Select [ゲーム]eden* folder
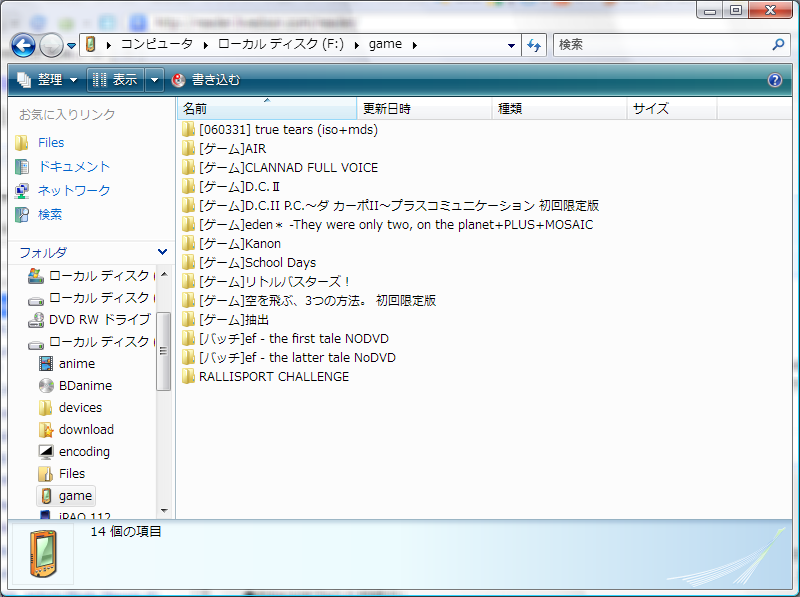Image resolution: width=800 pixels, height=597 pixels. 396,225
